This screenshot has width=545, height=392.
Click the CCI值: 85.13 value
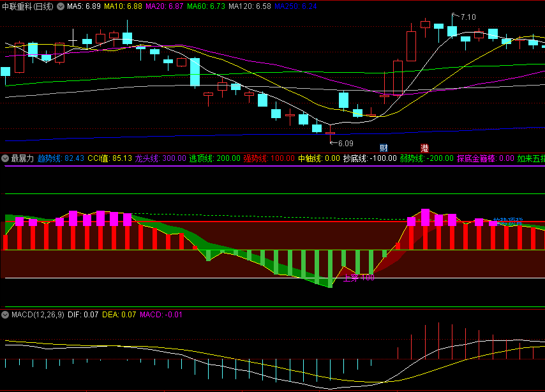(110, 158)
